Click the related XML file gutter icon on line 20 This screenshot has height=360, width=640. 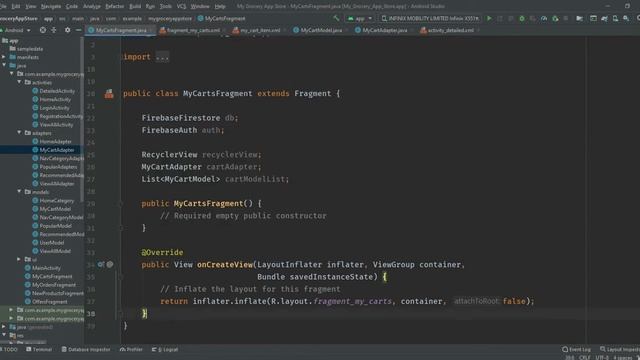click(x=109, y=94)
